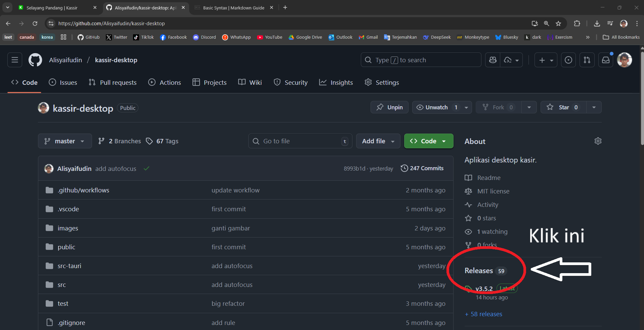Viewport: 644px width, 330px height.
Task: Expand the master branch dropdown
Action: pos(65,141)
